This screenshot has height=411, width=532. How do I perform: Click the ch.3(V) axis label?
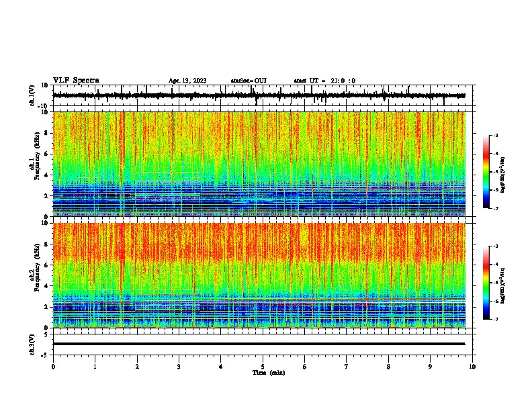pos(32,345)
